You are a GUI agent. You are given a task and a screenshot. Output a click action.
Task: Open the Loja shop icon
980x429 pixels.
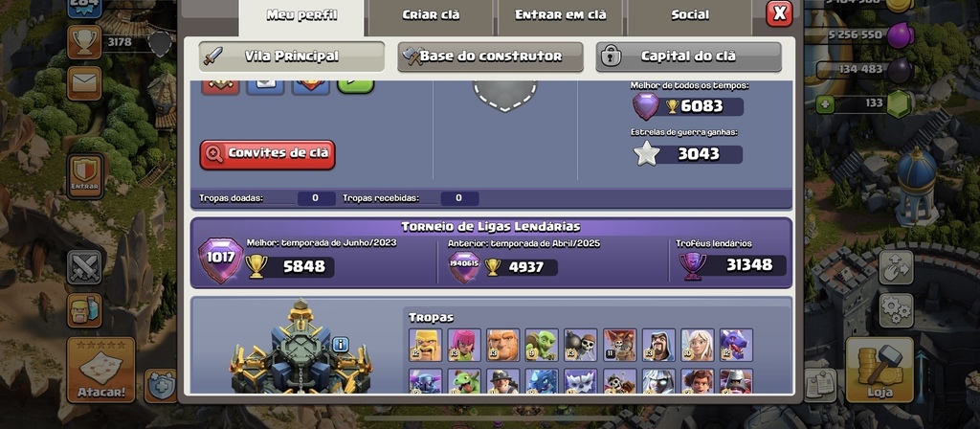pyautogui.click(x=880, y=370)
